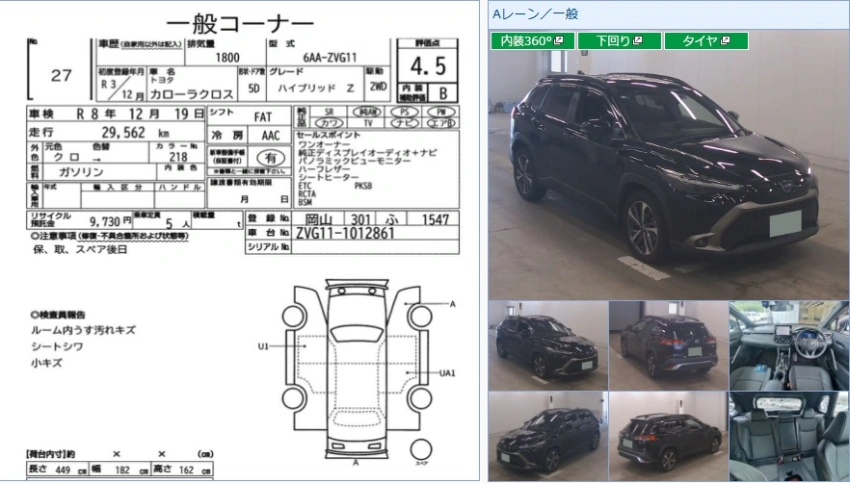Viewport: 850px width, 483px height.
Task: Click the 4.5 evaluation score box
Action: tap(428, 66)
